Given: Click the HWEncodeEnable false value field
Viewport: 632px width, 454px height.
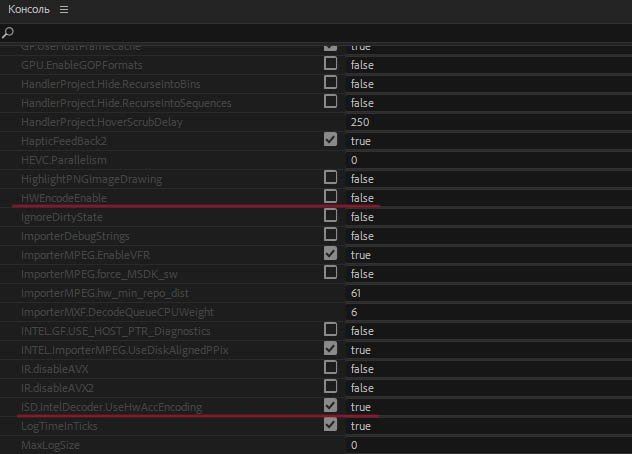Looking at the screenshot, I should tap(489, 198).
